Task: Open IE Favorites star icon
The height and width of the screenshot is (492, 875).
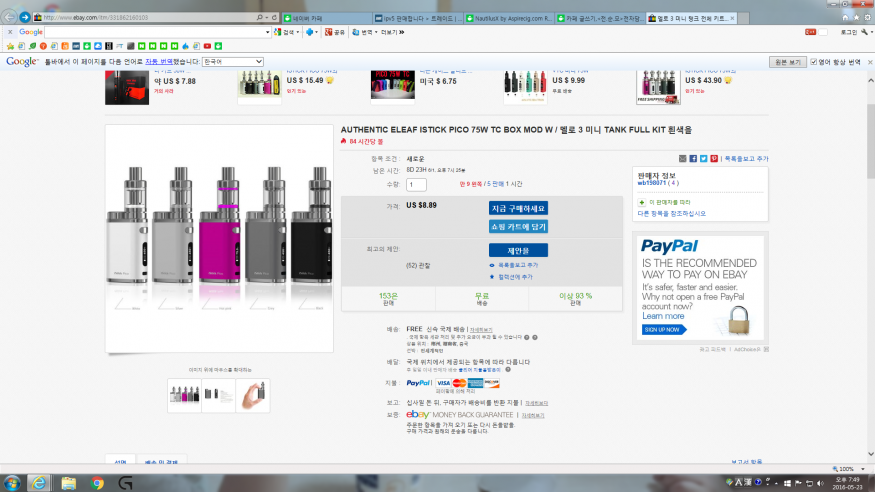Action: 856,18
